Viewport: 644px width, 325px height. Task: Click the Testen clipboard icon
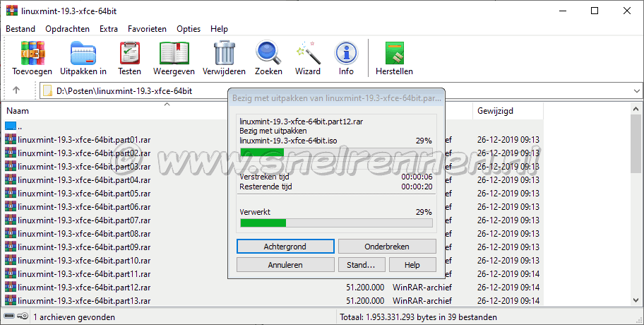coord(130,53)
